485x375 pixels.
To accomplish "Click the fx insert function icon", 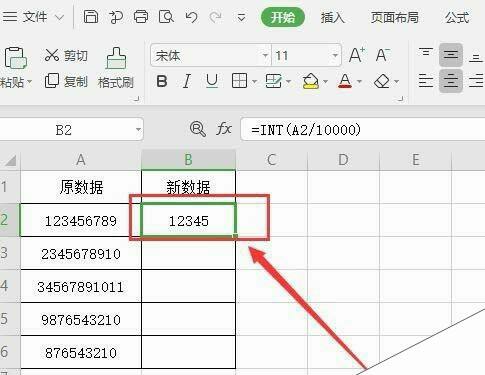I will [224, 129].
